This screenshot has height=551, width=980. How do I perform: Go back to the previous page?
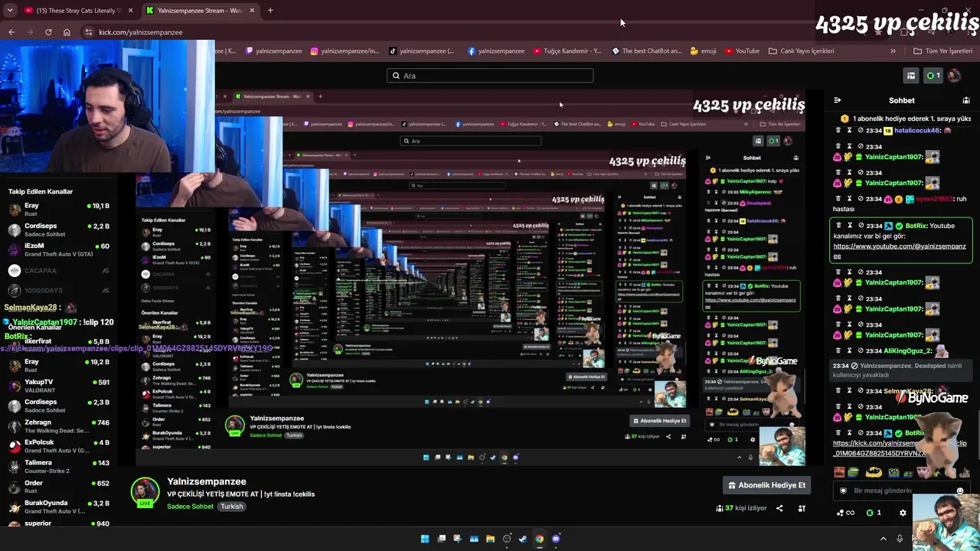coord(11,32)
